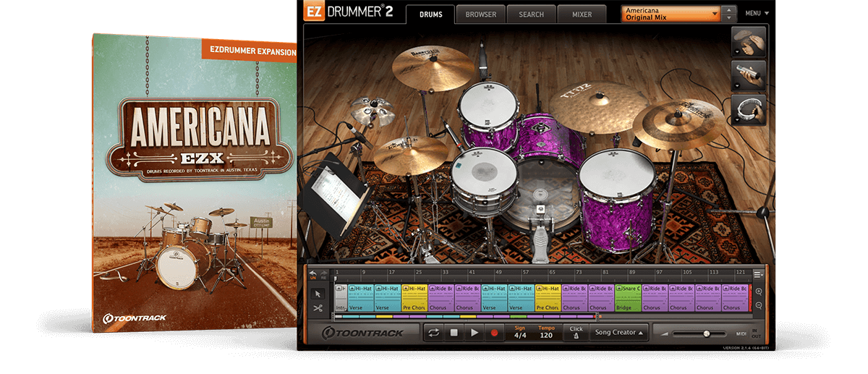Image resolution: width=868 pixels, height=374 pixels.
Task: Hit the upper left crash cymbal
Action: click(x=433, y=69)
